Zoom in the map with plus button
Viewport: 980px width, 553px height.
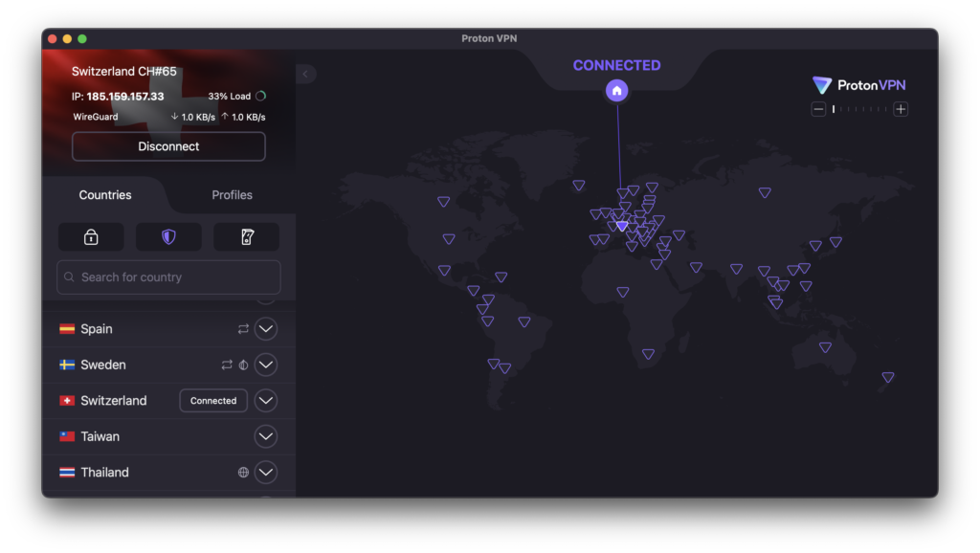tap(901, 109)
